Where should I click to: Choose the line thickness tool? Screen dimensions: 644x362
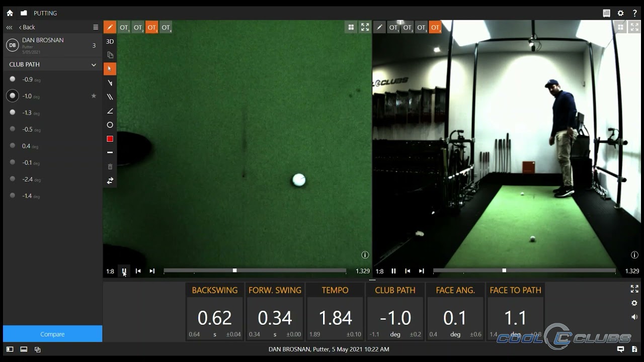[x=110, y=152]
